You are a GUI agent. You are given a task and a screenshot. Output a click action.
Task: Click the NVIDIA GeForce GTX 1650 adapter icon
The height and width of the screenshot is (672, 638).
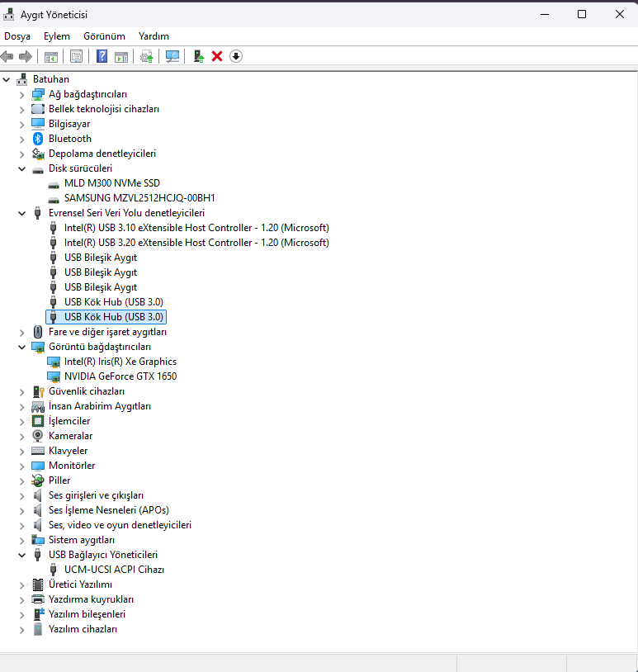point(54,376)
